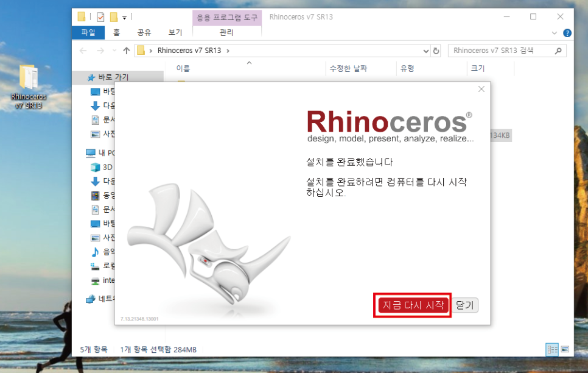Refresh the folder view
This screenshot has height=373, width=588.
pos(436,51)
